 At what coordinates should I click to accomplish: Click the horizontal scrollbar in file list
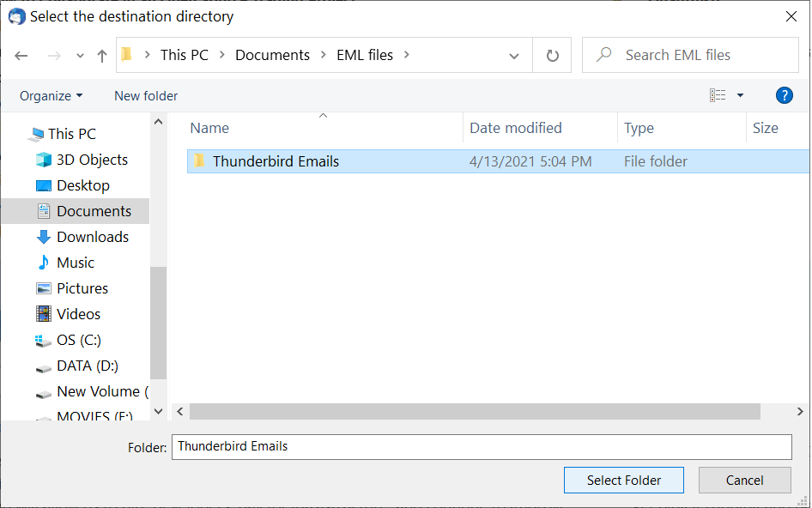(x=474, y=412)
